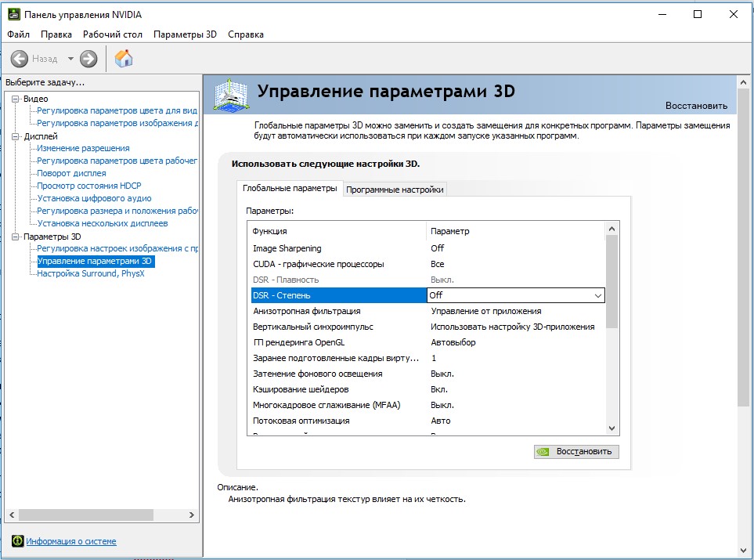Open Регулировка параметров изображения under Видео
The height and width of the screenshot is (560, 754).
click(x=117, y=123)
